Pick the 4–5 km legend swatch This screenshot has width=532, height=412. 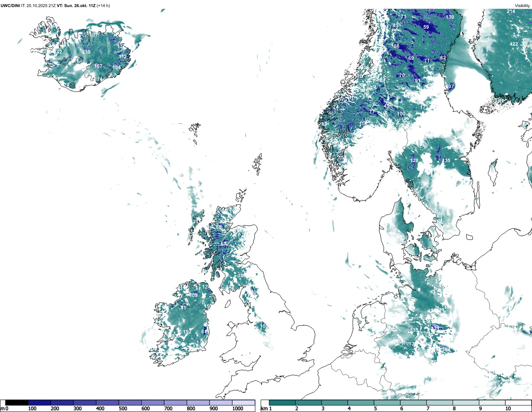coord(361,402)
